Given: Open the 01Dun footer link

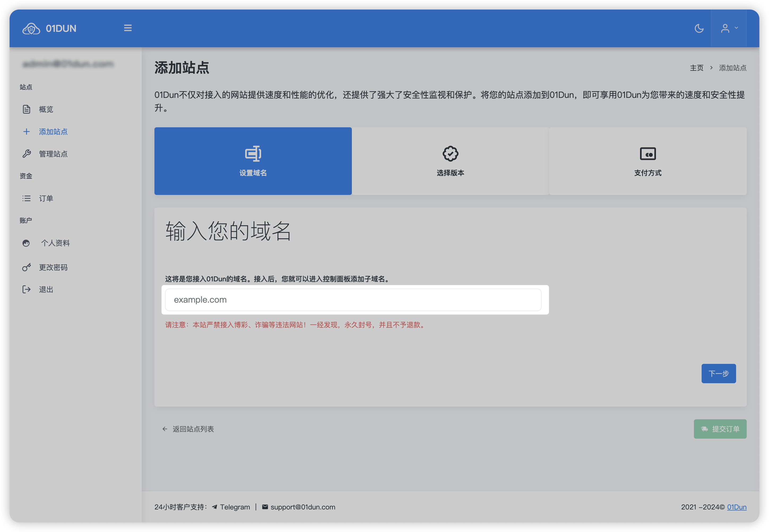Looking at the screenshot, I should point(737,507).
